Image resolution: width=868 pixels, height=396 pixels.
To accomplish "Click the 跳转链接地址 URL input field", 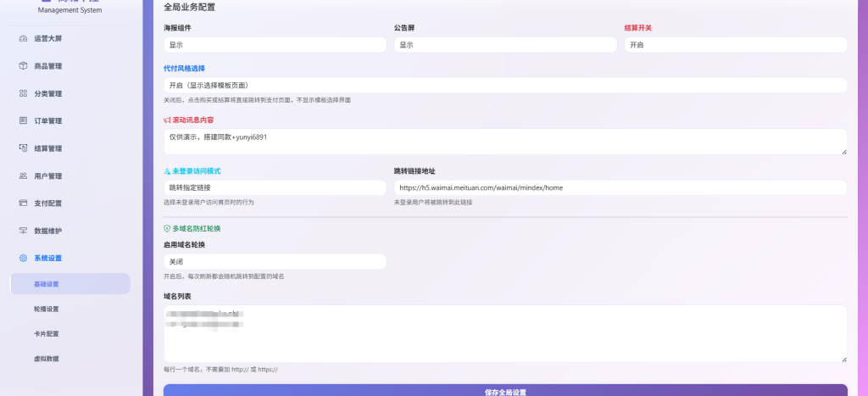I will (x=620, y=187).
